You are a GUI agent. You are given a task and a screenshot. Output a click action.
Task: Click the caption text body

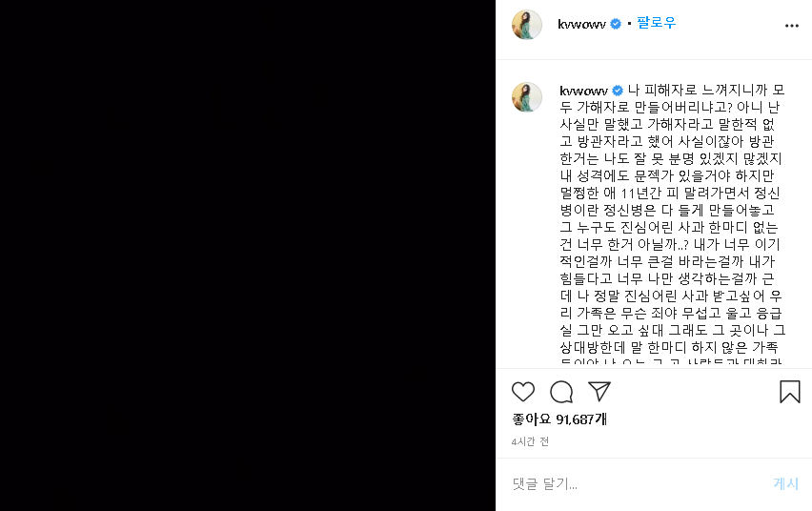(x=672, y=225)
